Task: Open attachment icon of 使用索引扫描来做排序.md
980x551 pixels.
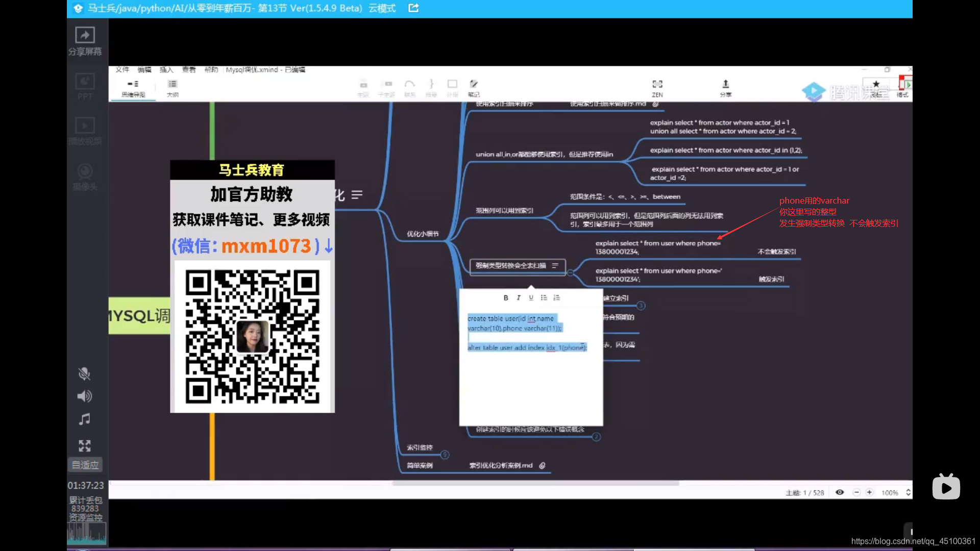Action: (x=655, y=104)
